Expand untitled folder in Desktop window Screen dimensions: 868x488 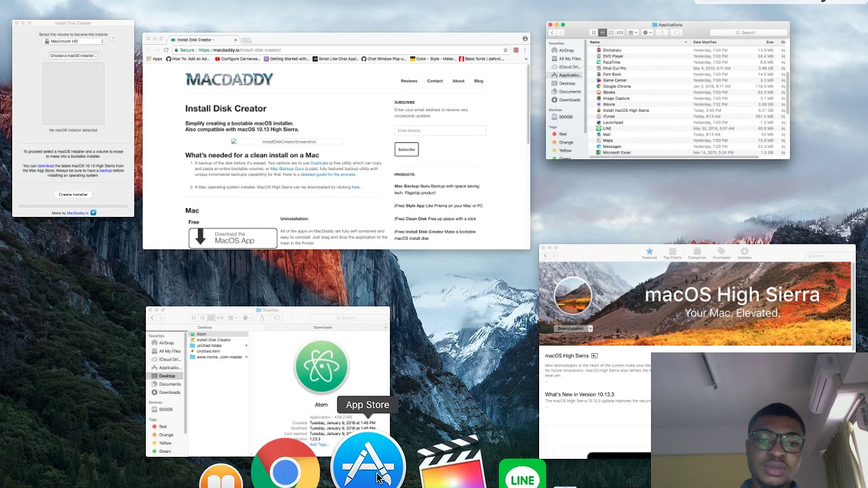[x=246, y=346]
